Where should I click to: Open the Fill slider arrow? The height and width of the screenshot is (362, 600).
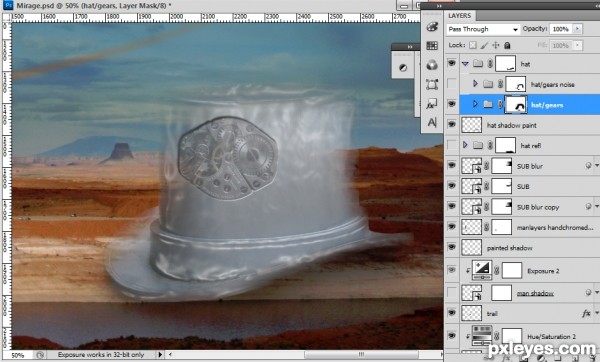(577, 45)
